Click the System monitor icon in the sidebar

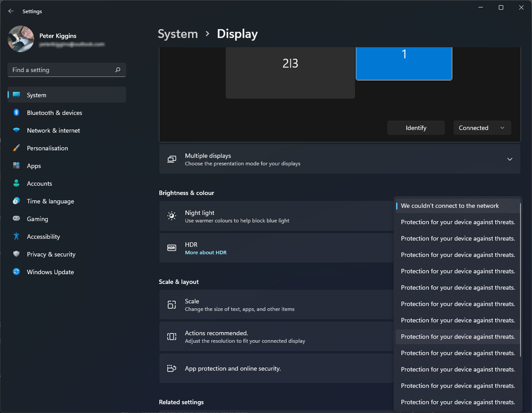pos(17,95)
